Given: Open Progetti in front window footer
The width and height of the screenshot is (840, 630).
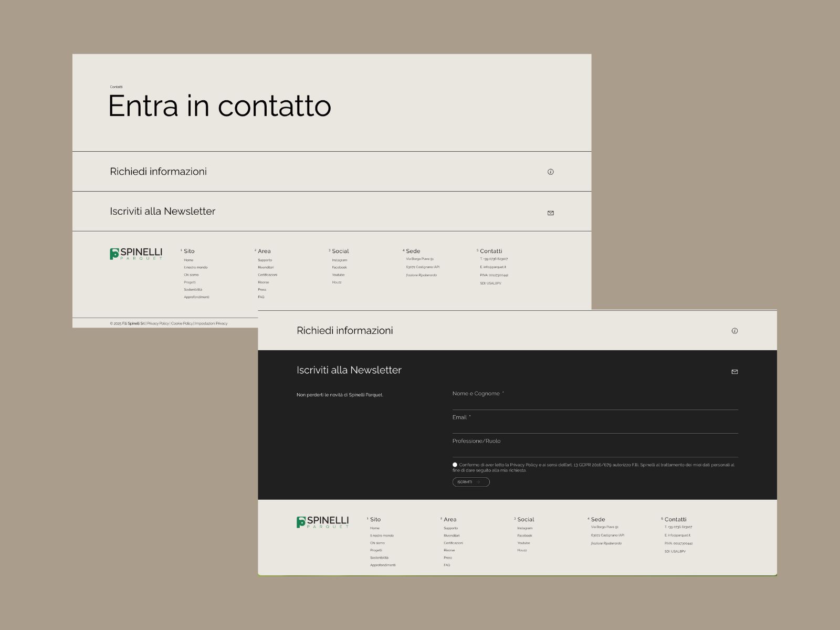Looking at the screenshot, I should [376, 550].
